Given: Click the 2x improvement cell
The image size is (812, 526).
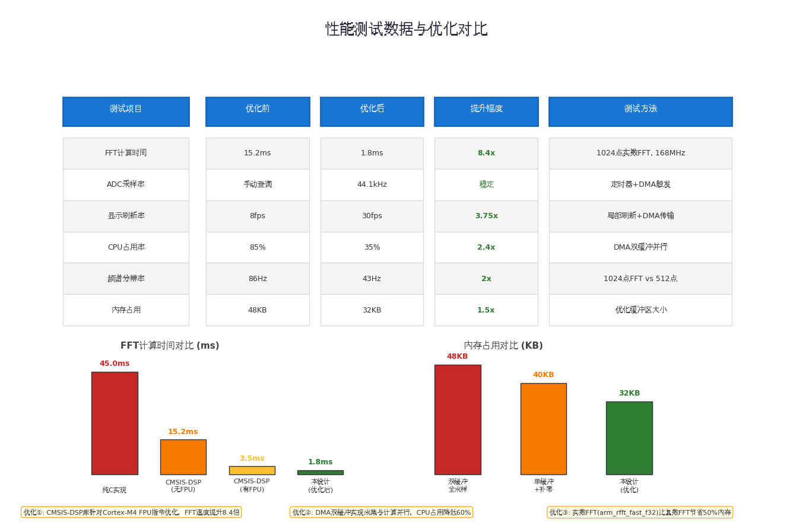Looking at the screenshot, I should click(x=486, y=279).
